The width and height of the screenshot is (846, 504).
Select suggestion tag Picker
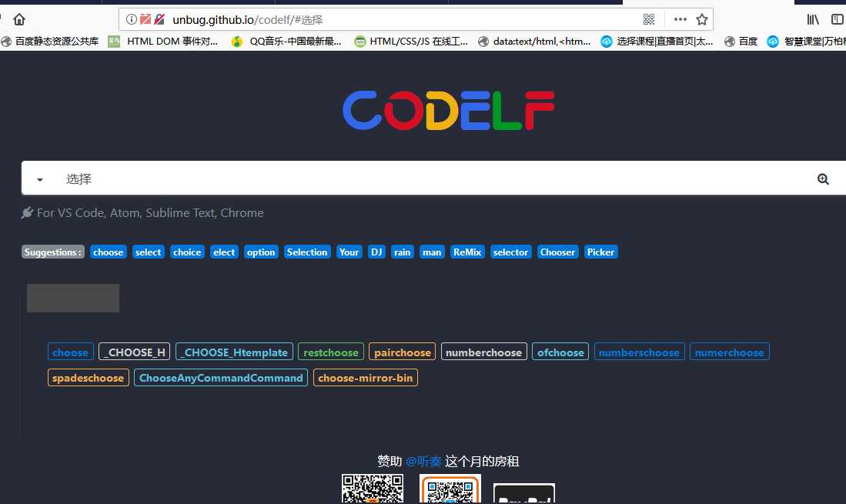(600, 252)
